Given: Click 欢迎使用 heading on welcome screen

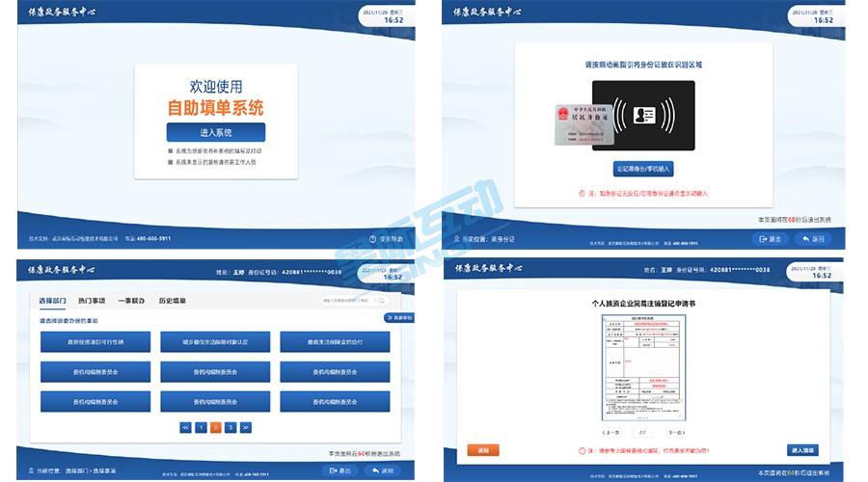Looking at the screenshot, I should [216, 87].
